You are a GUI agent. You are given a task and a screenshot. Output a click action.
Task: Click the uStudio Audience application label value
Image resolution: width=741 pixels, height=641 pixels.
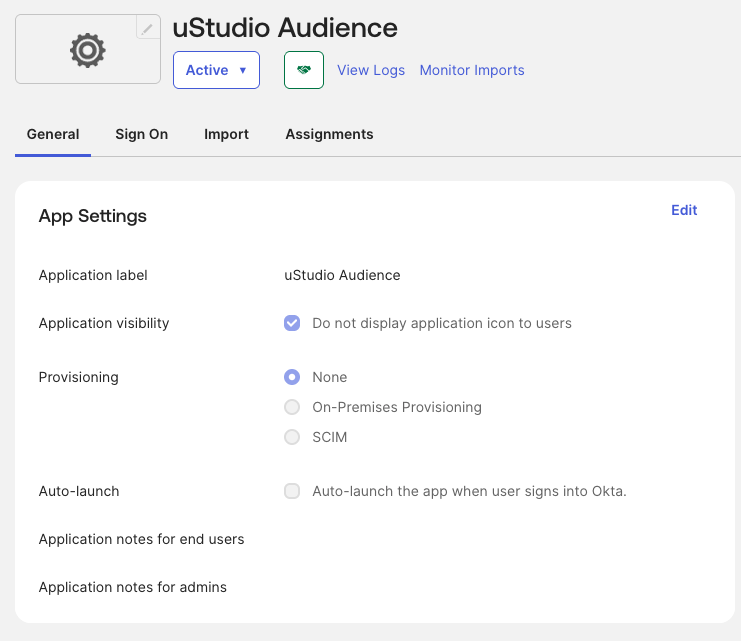342,275
